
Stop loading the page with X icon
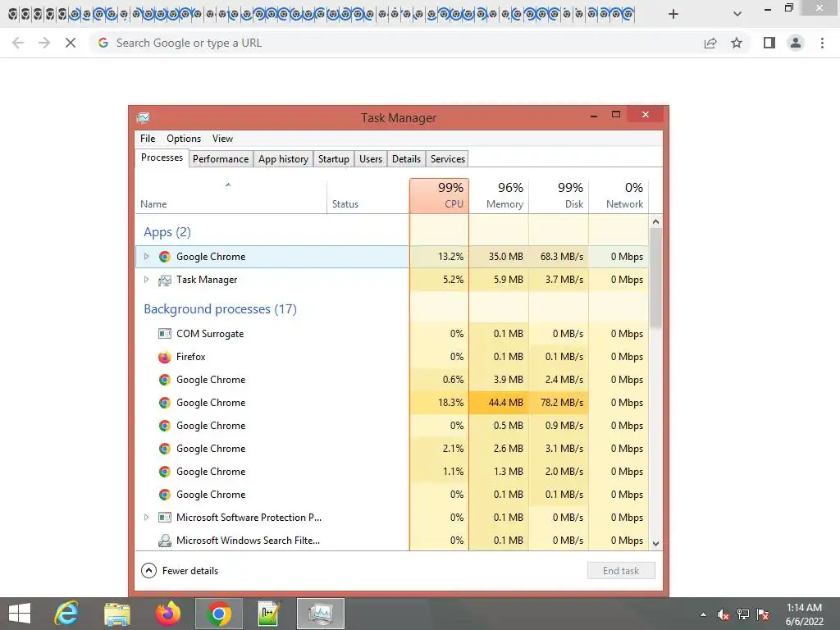pos(71,43)
